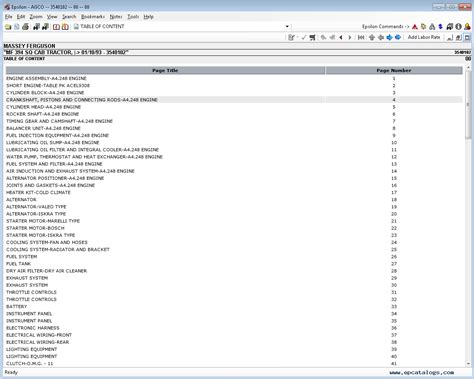Select ENGINE ASSEMBLY-A4.248 ENGINE row
This screenshot has width=474, height=379.
(234, 78)
